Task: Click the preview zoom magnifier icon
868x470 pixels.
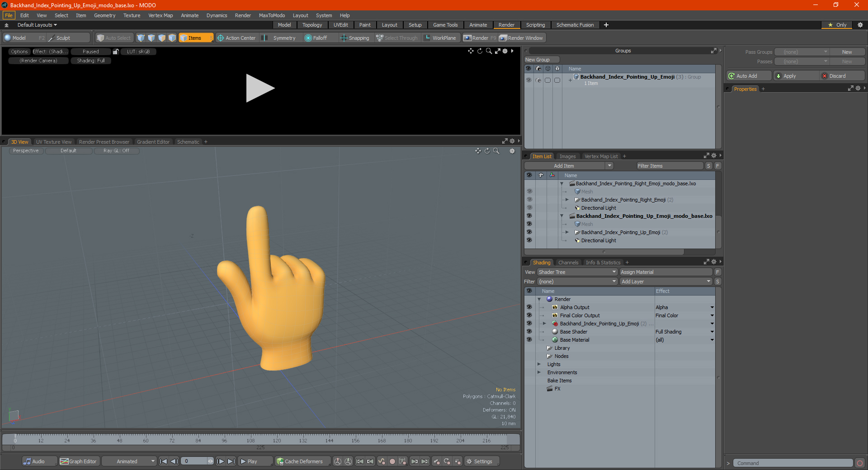Action: point(489,51)
